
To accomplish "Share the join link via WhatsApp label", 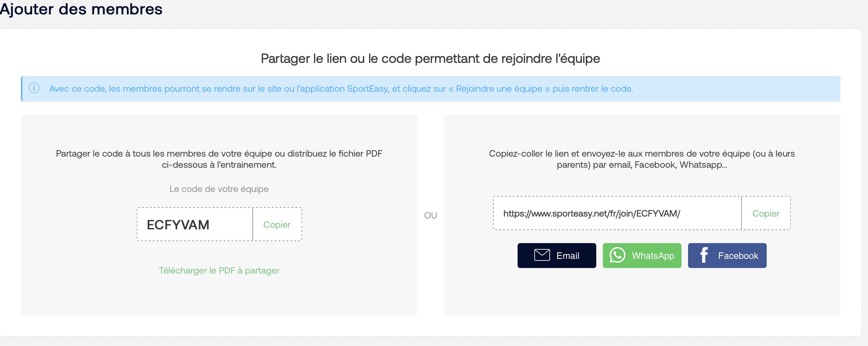I will (x=653, y=256).
